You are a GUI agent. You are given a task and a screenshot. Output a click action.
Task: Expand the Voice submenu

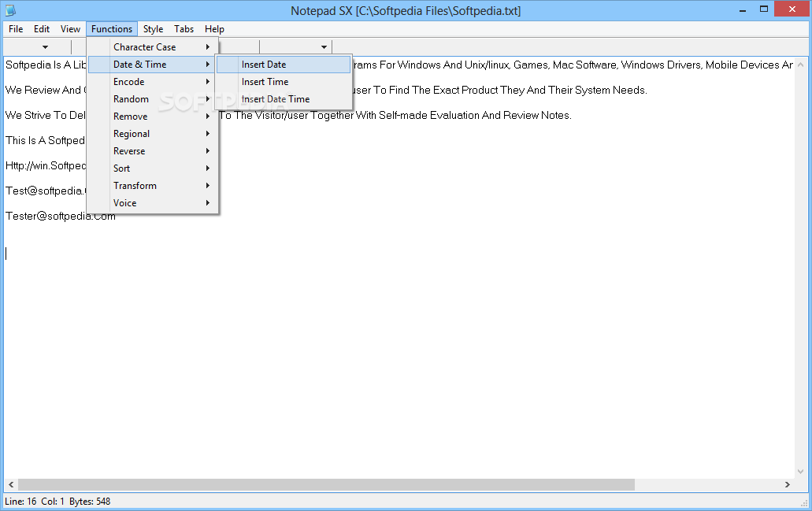[x=152, y=203]
